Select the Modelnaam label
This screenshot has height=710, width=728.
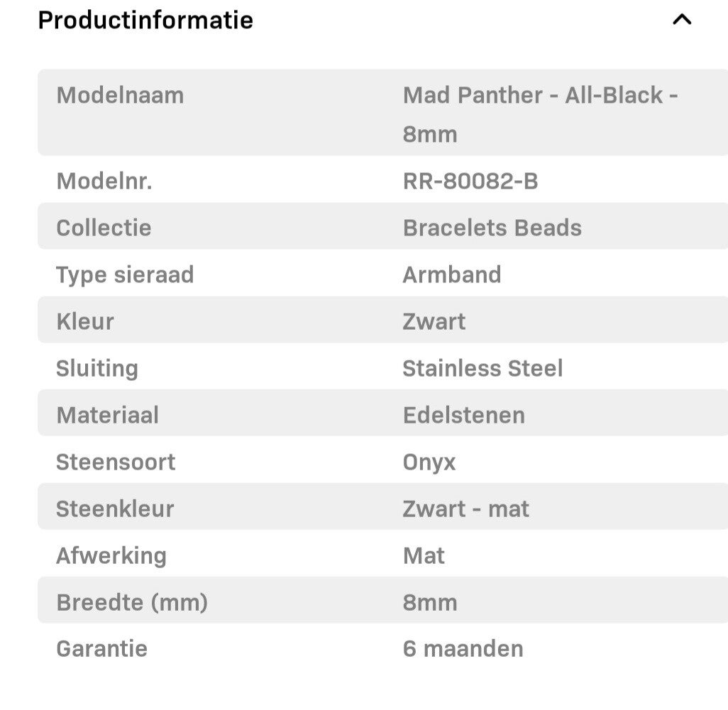point(120,95)
